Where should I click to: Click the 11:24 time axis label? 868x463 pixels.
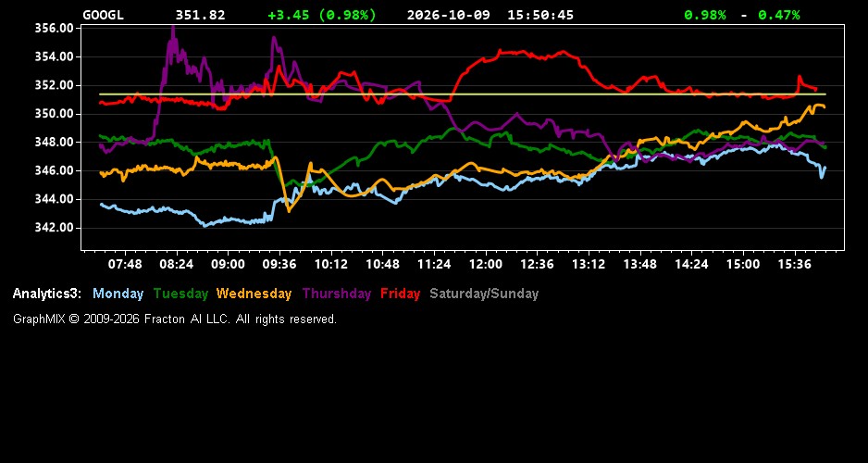tap(434, 264)
